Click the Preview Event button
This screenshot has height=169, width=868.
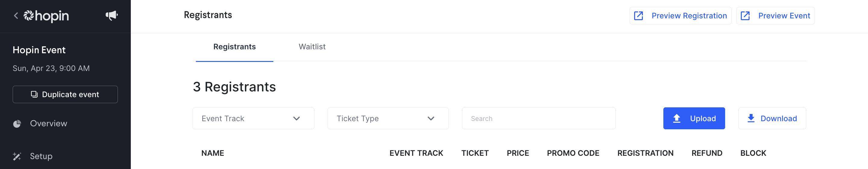[x=775, y=16]
